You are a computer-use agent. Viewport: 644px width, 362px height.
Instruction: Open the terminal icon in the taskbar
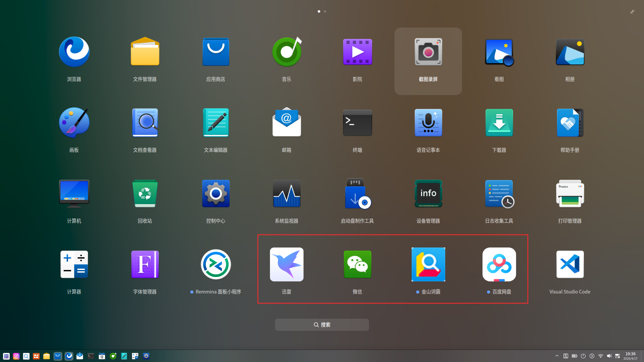coord(91,356)
